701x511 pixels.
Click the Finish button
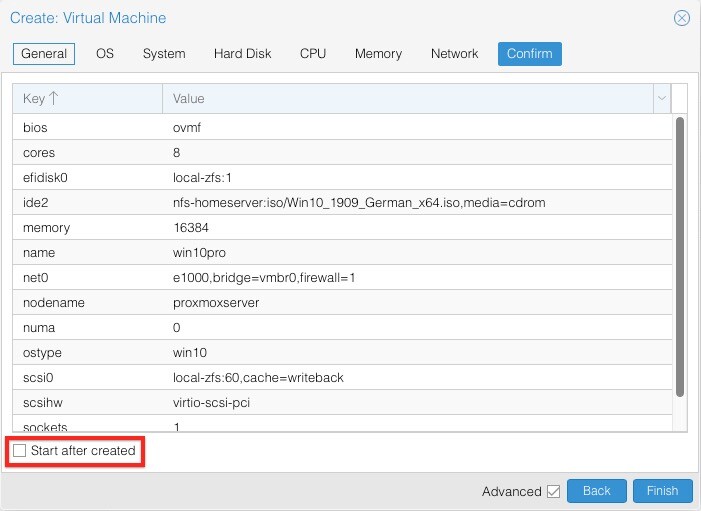(x=663, y=491)
